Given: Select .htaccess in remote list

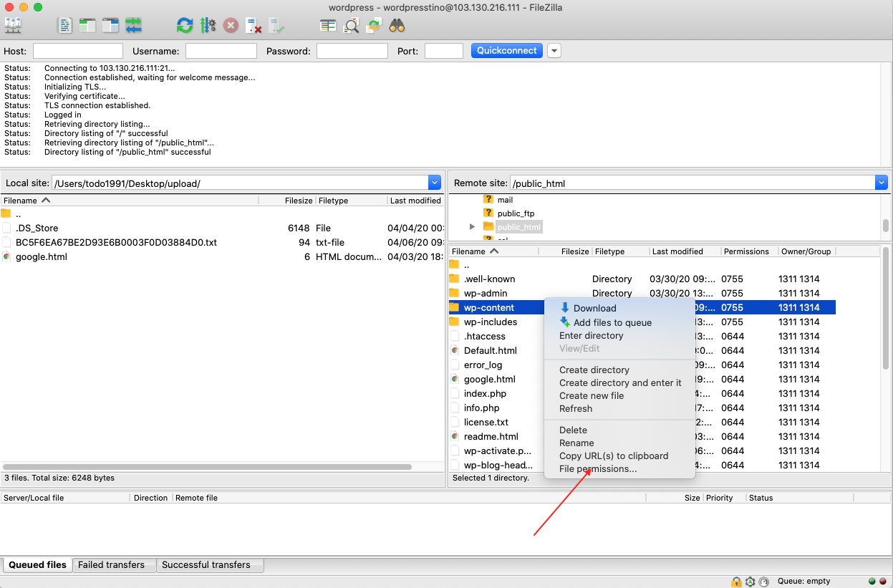Looking at the screenshot, I should (x=485, y=336).
